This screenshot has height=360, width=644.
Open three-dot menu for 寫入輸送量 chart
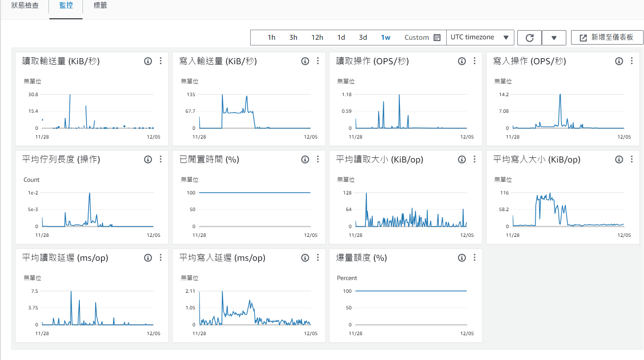click(318, 61)
